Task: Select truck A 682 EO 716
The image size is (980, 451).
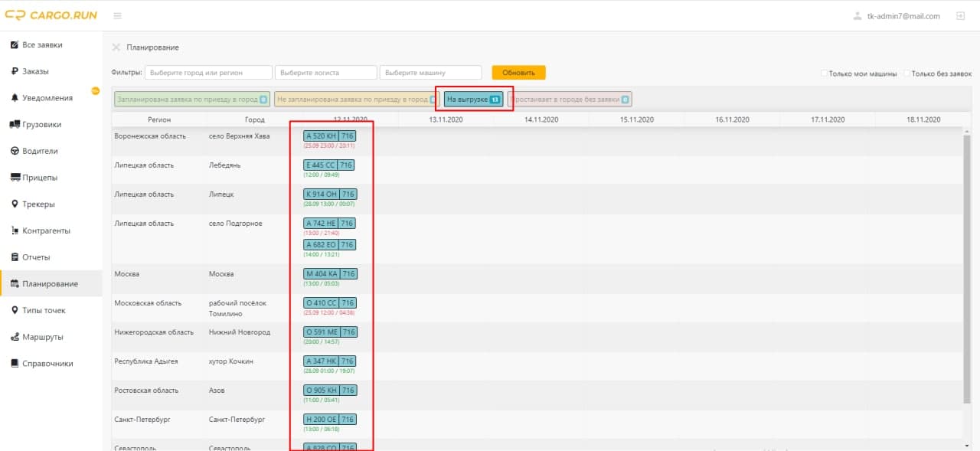Action: (x=329, y=245)
